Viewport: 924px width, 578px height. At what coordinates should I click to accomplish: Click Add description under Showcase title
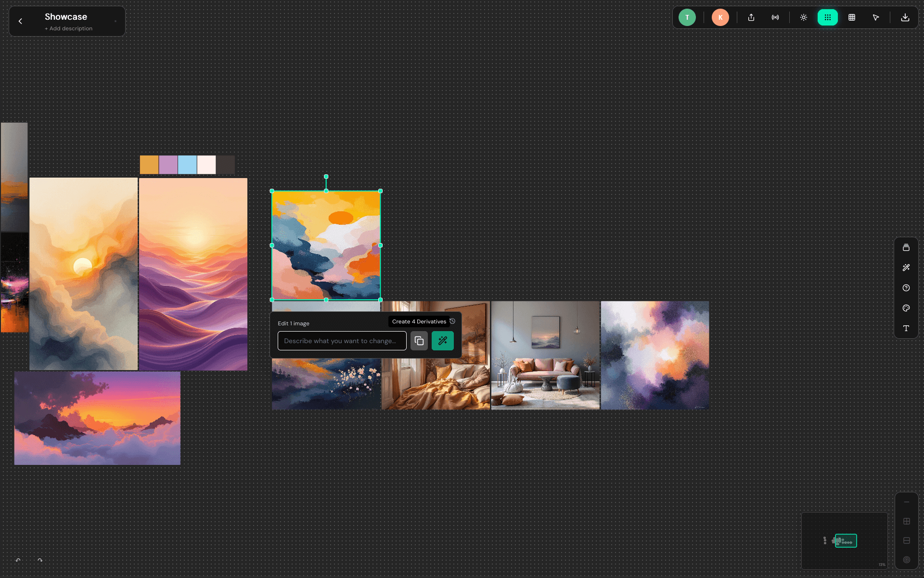coord(68,28)
